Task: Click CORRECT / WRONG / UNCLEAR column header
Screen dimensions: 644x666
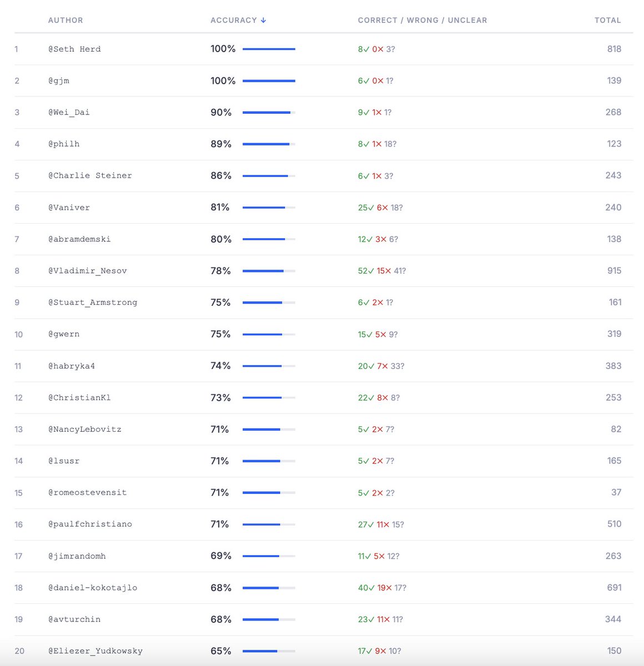Action: pos(422,20)
